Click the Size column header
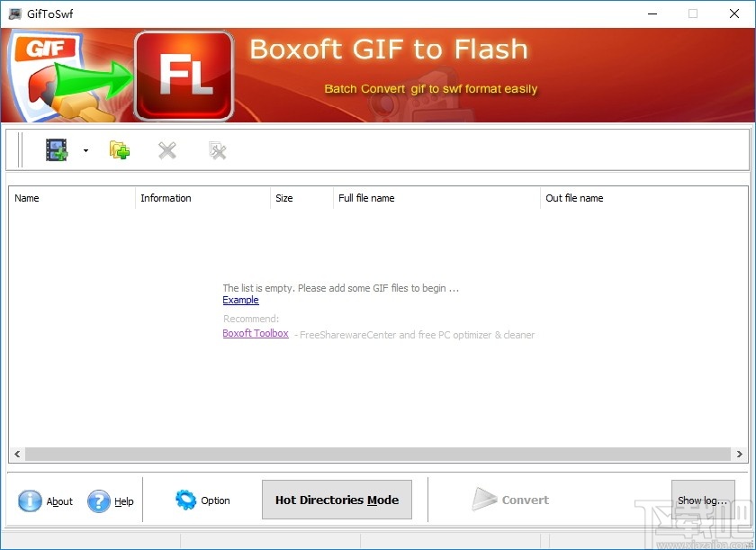The image size is (756, 550). click(x=301, y=198)
